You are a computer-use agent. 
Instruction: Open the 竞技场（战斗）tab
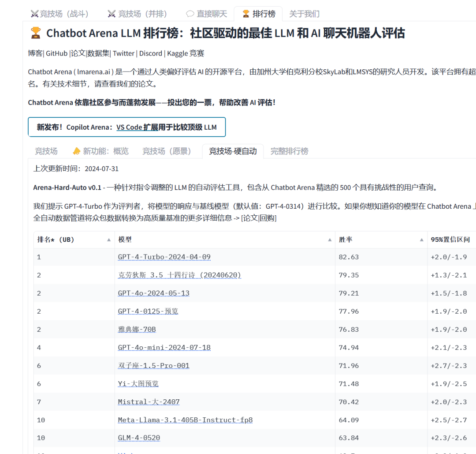59,14
